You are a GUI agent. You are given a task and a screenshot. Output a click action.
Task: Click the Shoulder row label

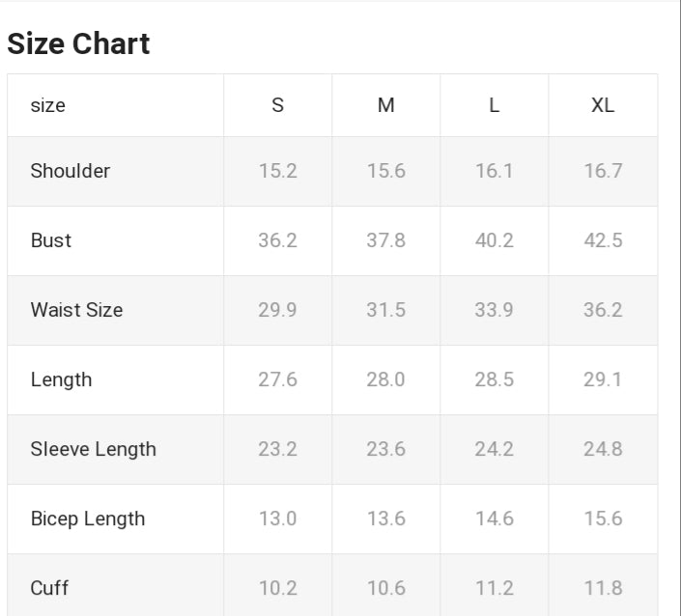coord(70,171)
